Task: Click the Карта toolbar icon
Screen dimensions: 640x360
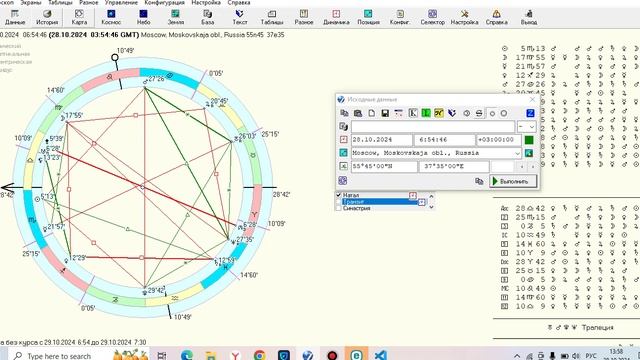Action: 79,18
